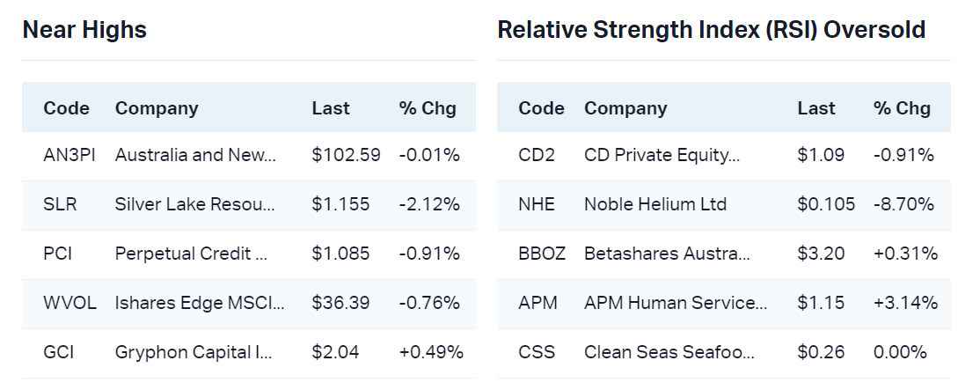Open Silver Lake Resources company name
Screen dimensions: 980x390
[x=195, y=205]
